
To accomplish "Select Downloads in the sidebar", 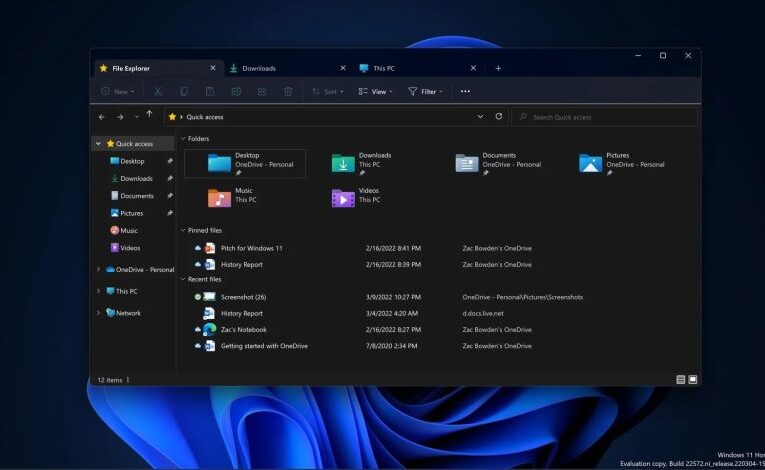I will click(136, 179).
